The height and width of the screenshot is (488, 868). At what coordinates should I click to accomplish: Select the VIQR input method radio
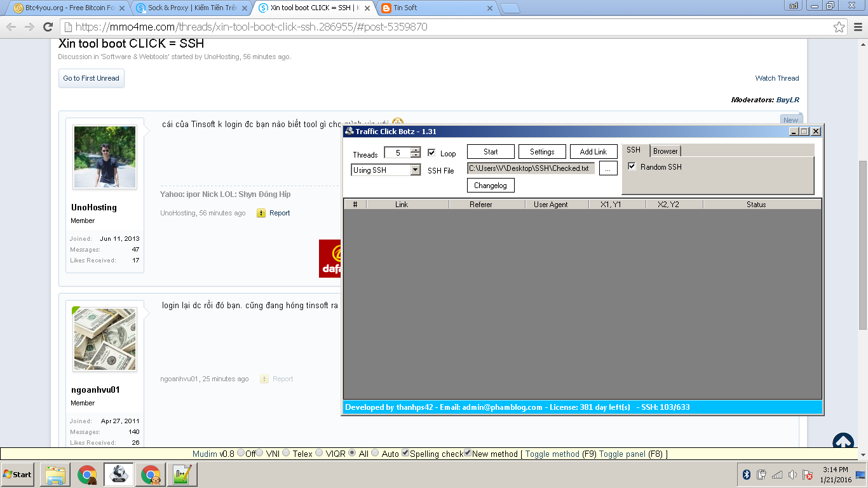[319, 454]
